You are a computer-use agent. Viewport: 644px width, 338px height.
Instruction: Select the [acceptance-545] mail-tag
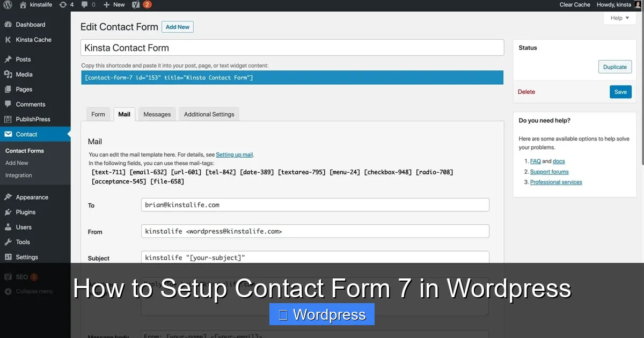119,182
